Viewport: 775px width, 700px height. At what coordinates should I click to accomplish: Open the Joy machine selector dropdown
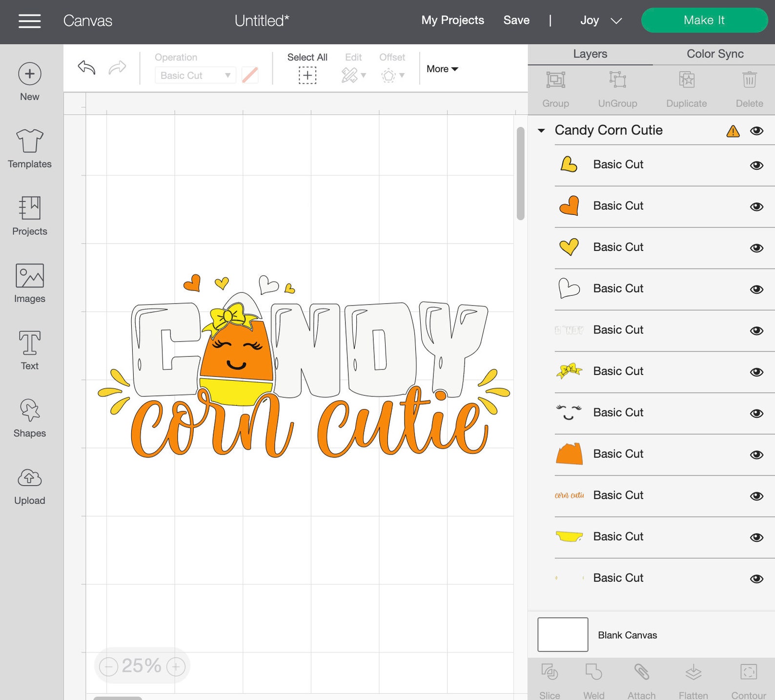tap(601, 21)
